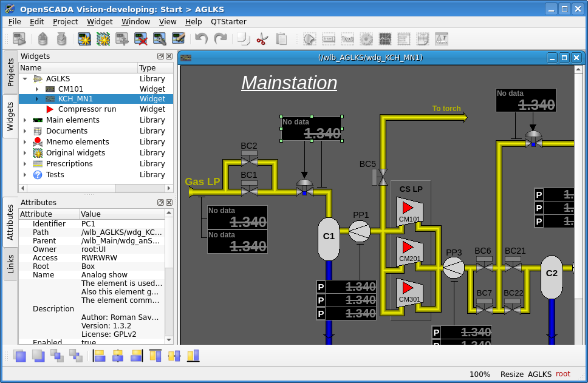Float the Widgets dock panel
This screenshot has height=383, width=588.
(160, 56)
